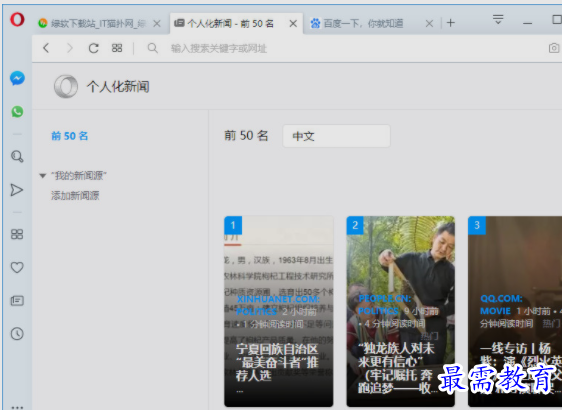Viewport: 562px width, 410px height.
Task: Switch to 绿软下载站 tab
Action: [100, 24]
